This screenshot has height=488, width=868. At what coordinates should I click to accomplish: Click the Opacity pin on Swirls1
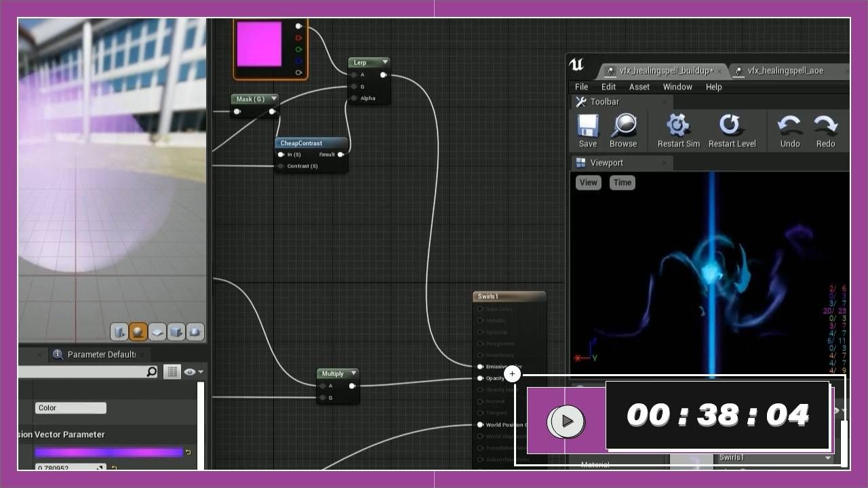480,378
